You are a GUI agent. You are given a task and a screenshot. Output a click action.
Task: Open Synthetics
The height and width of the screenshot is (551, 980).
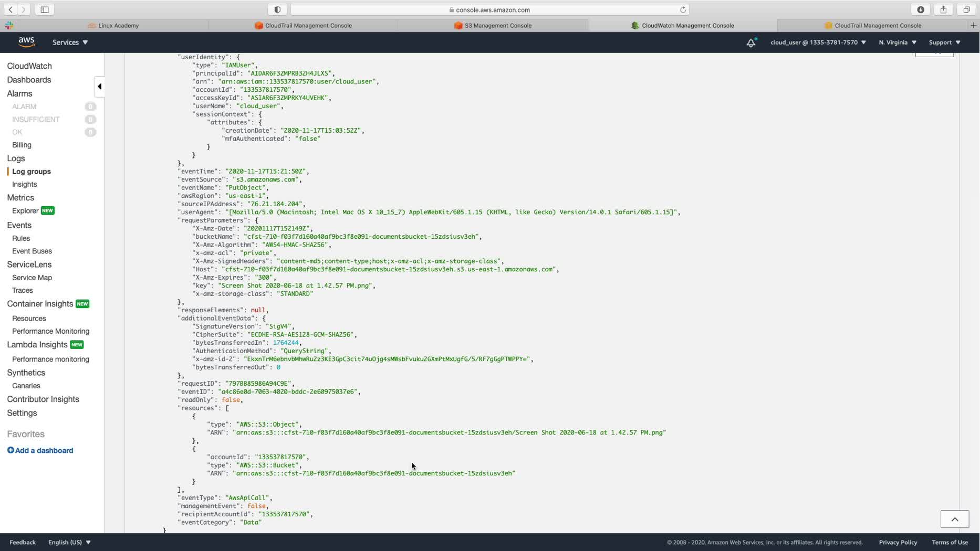coord(26,373)
